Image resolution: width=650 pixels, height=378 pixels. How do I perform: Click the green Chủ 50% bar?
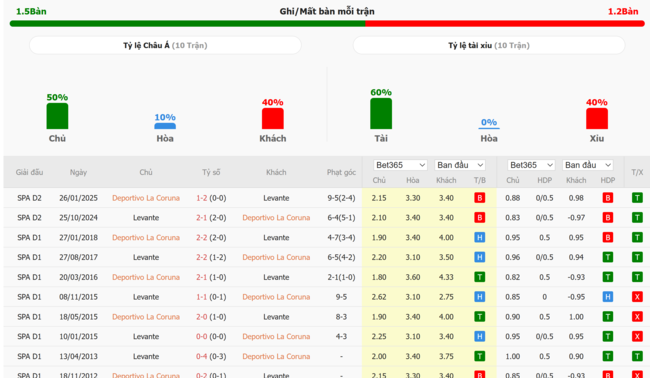(x=57, y=116)
